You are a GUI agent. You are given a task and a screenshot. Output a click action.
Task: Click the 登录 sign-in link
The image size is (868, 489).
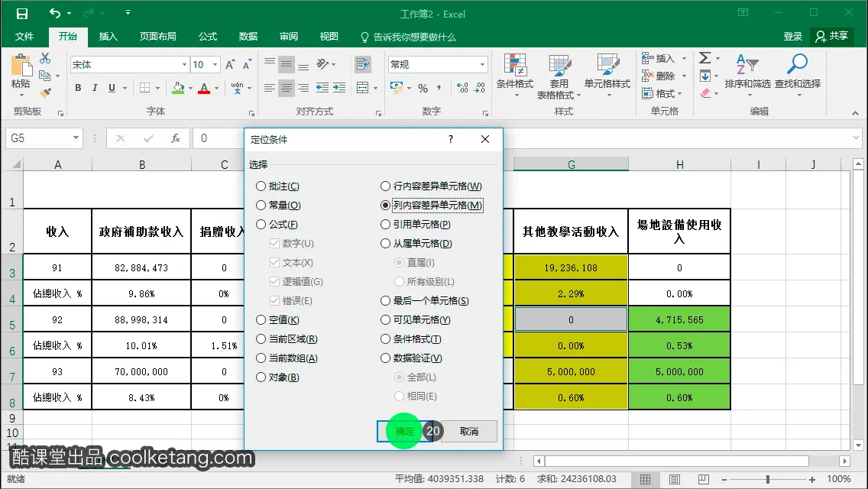click(x=792, y=37)
